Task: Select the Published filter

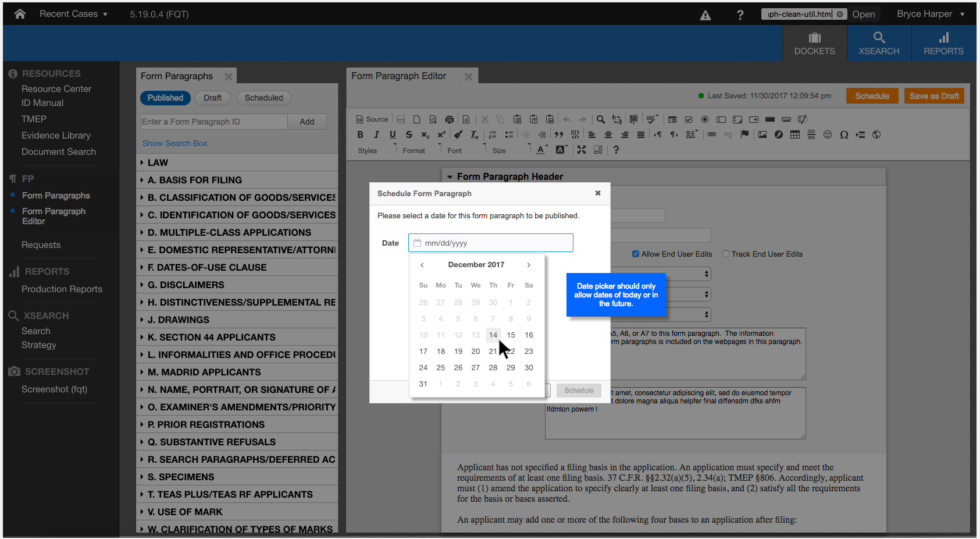Action: [x=165, y=98]
